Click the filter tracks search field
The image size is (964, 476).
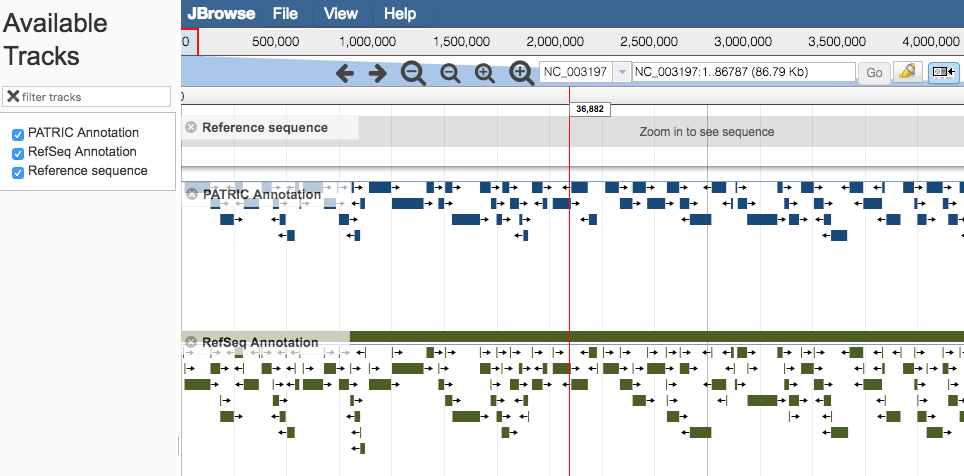click(x=87, y=97)
